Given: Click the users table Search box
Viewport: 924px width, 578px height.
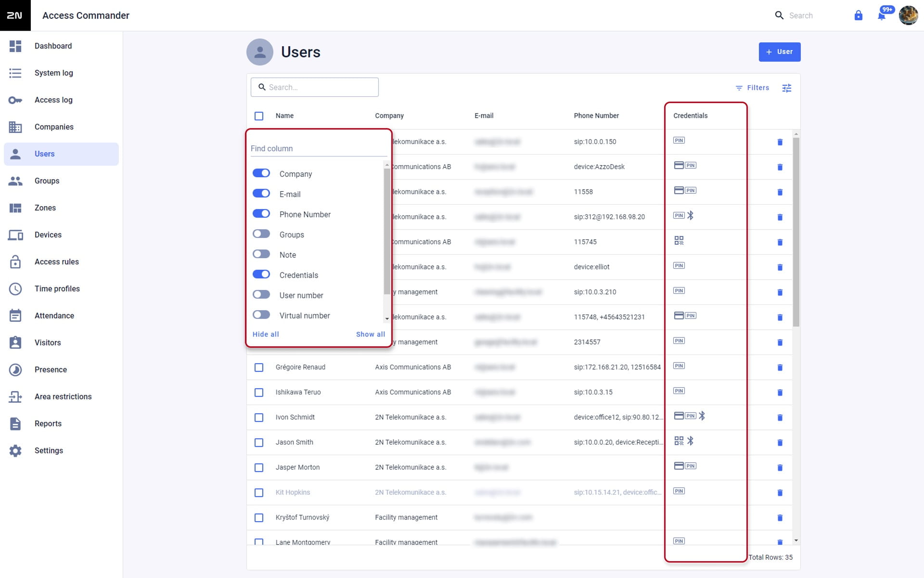Looking at the screenshot, I should pos(314,87).
